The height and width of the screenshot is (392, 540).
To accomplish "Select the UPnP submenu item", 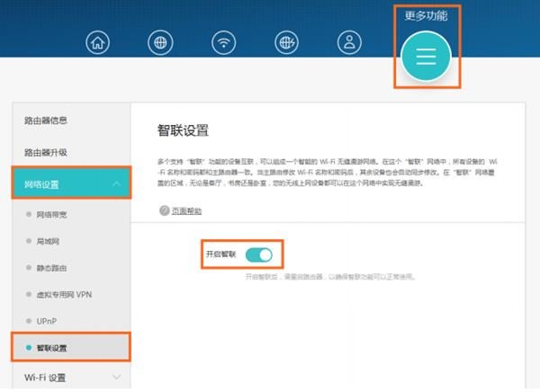I will click(x=48, y=321).
